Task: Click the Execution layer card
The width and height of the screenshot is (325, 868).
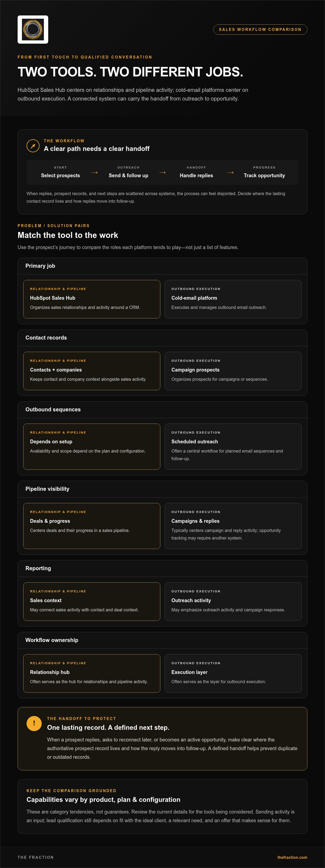Action: click(x=233, y=673)
